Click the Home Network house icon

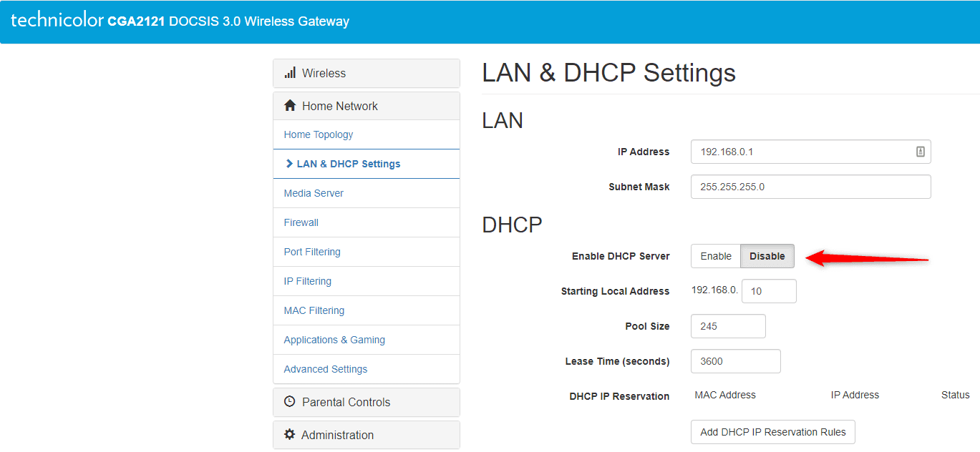coord(290,106)
